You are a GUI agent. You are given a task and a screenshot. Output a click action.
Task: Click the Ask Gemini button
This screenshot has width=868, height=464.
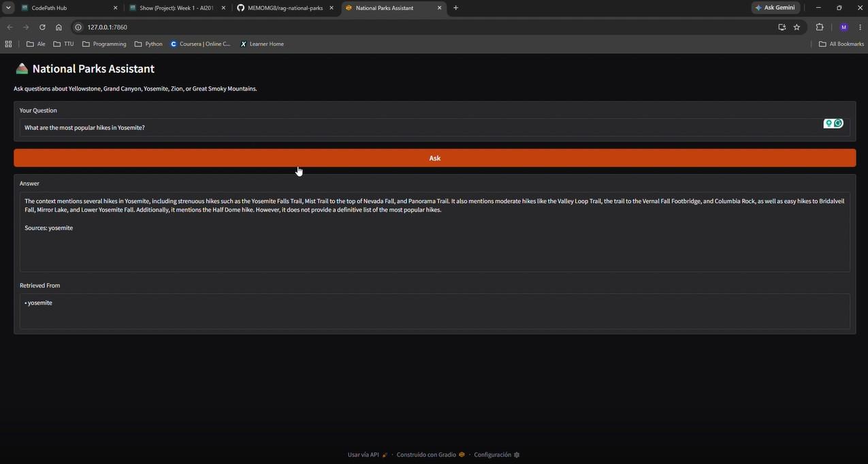click(x=775, y=8)
